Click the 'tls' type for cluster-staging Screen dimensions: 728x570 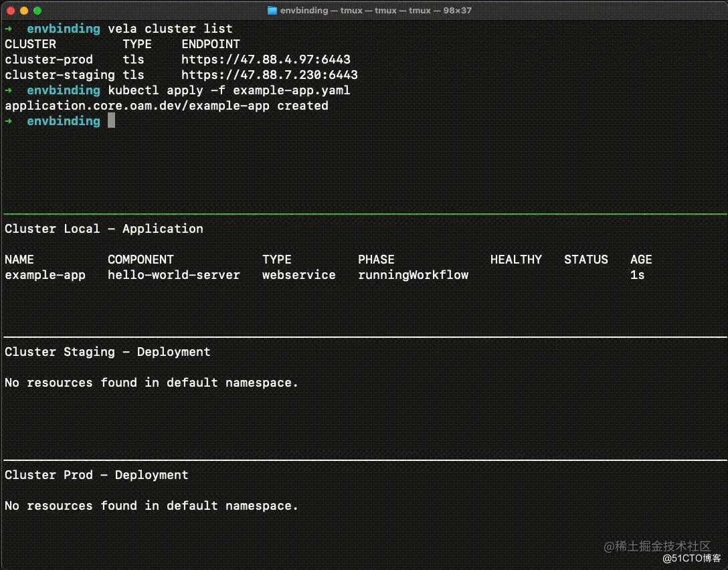pos(133,75)
